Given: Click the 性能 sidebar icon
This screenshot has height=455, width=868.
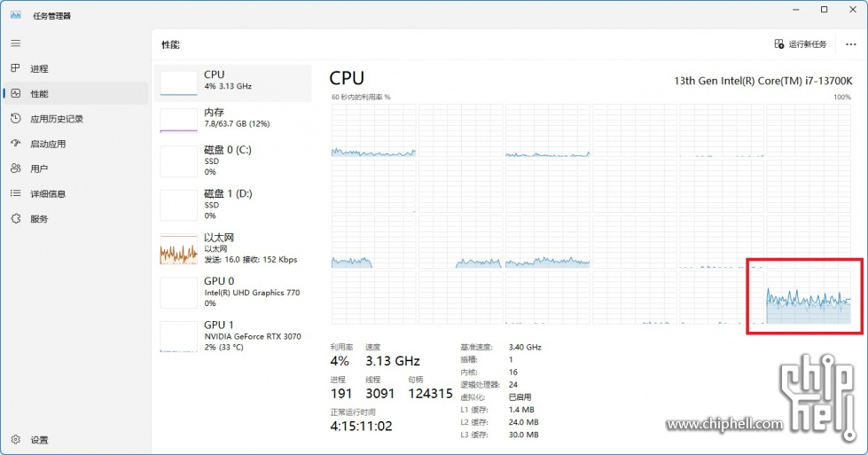Looking at the screenshot, I should [15, 93].
